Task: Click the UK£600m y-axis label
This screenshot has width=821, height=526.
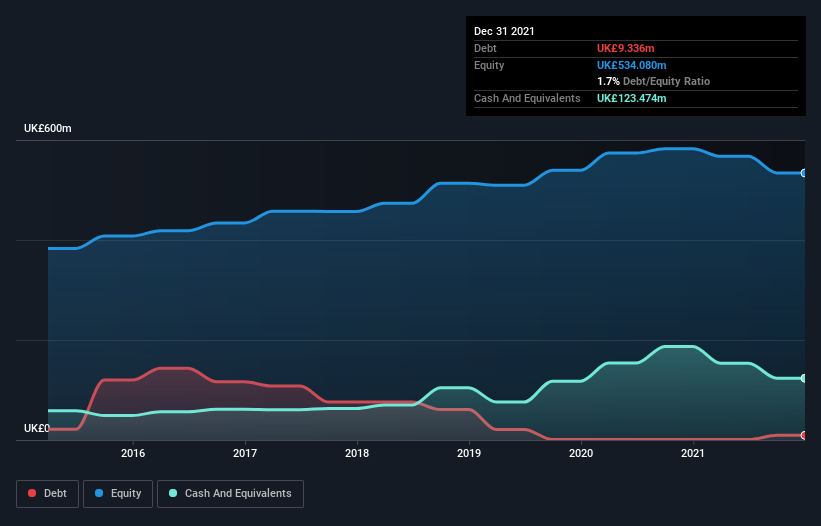Action: point(48,128)
